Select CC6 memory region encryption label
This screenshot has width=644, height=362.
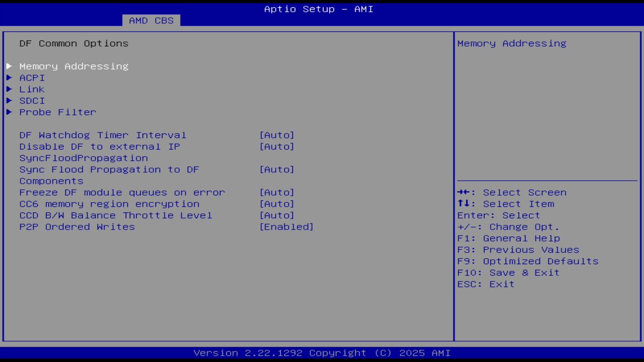[x=109, y=204]
